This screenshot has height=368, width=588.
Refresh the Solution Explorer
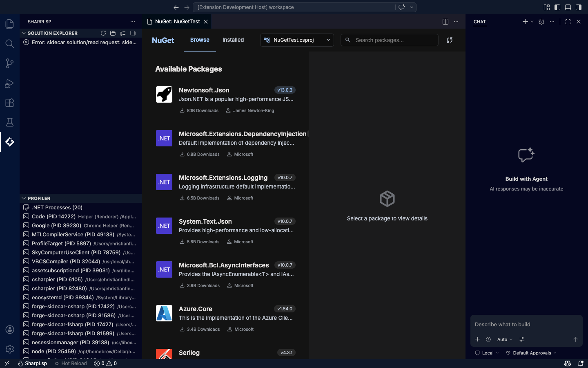[x=103, y=33]
